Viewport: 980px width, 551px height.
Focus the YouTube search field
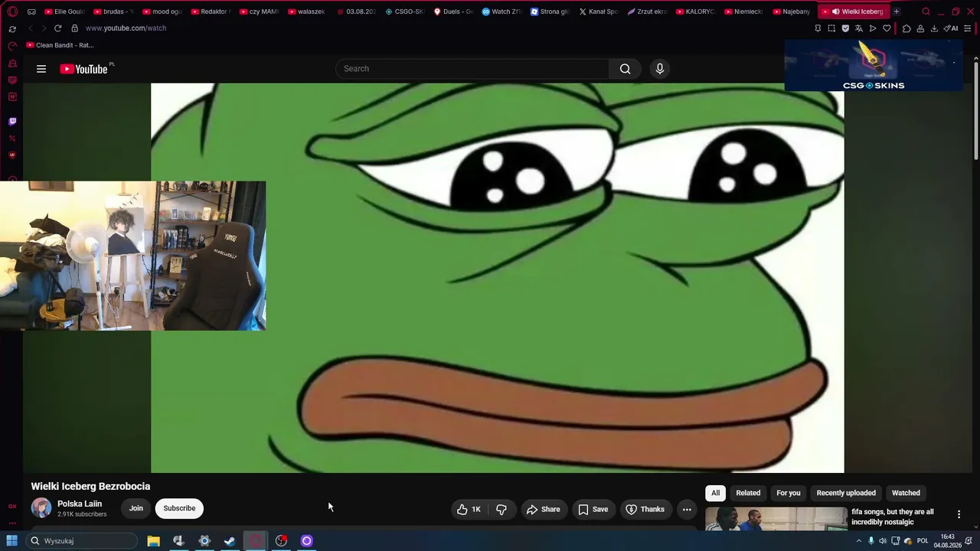click(472, 69)
